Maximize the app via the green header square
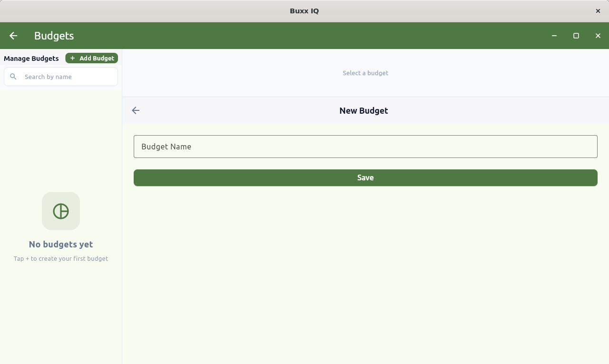The image size is (609, 364). 576,36
